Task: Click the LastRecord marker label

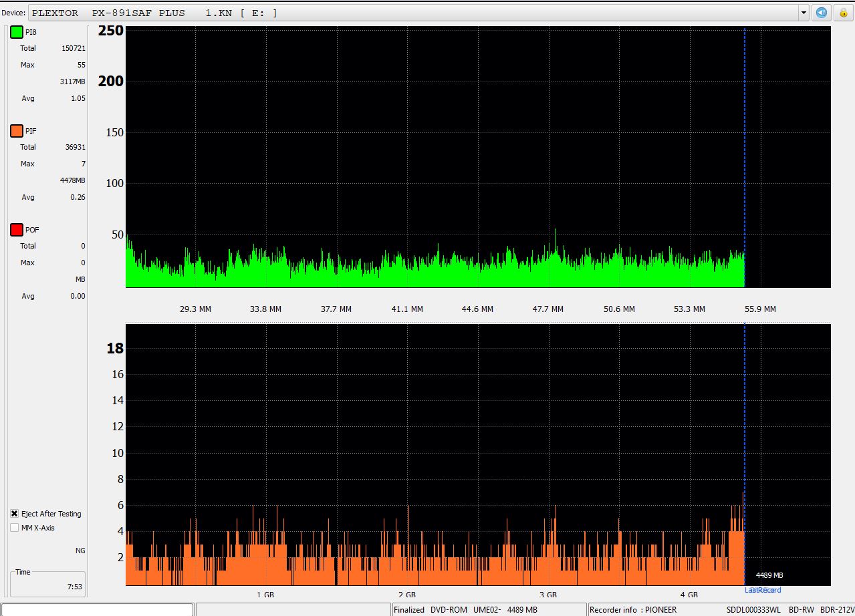Action: (763, 590)
